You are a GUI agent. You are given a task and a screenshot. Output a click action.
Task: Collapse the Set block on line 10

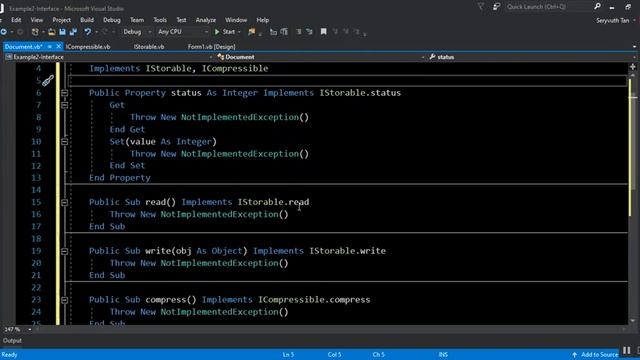click(x=64, y=142)
